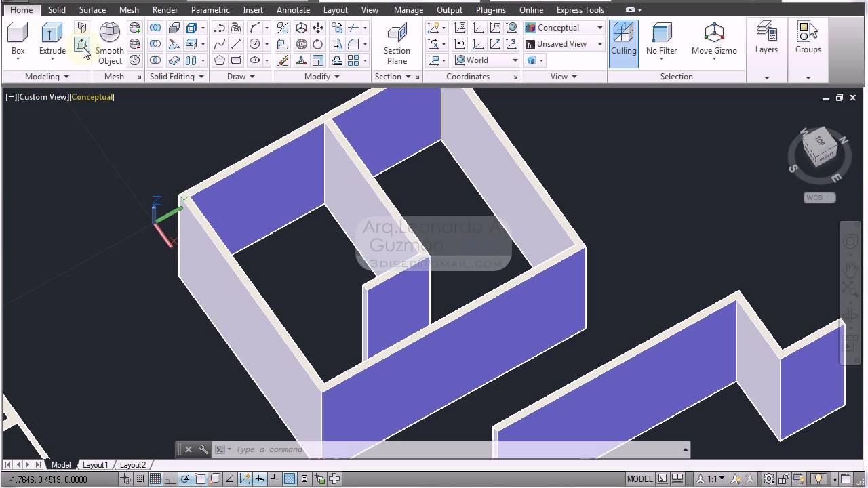
Task: Choose the Line draw tool
Action: tap(236, 44)
